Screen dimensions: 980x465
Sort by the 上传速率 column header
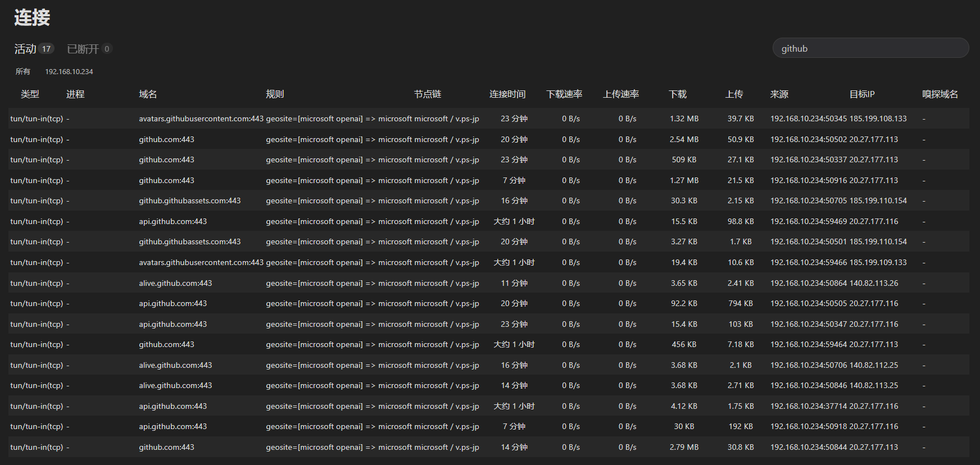tap(621, 94)
